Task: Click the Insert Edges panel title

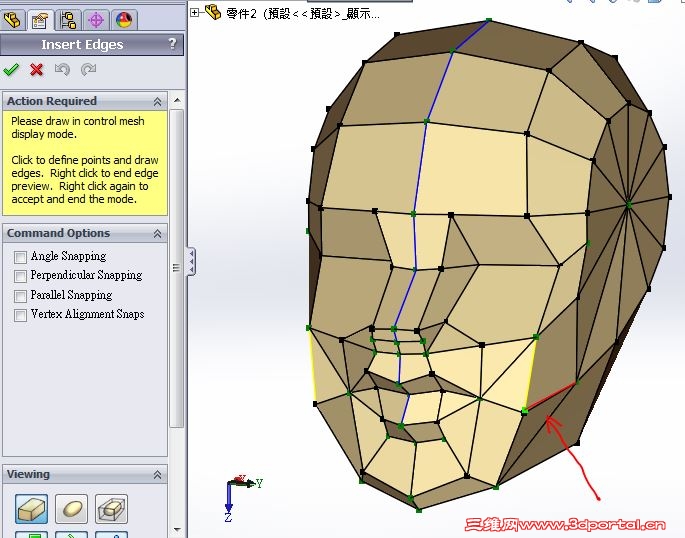Action: 82,45
